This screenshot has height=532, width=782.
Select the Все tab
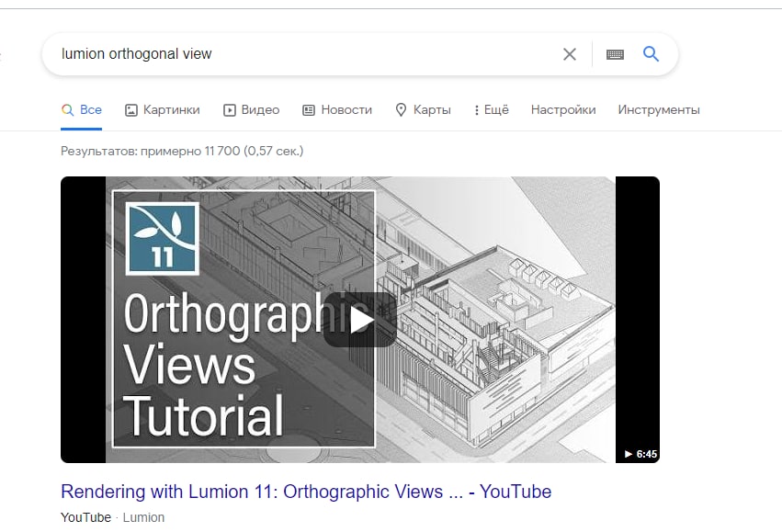pyautogui.click(x=81, y=109)
